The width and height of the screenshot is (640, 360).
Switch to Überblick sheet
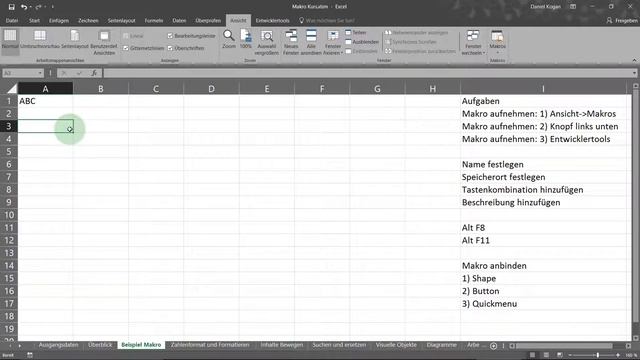tap(100, 345)
